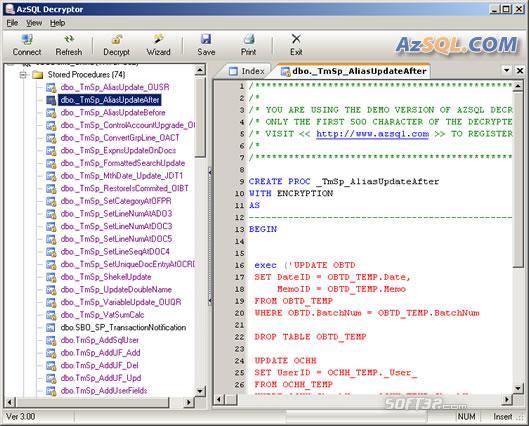Select dbo._TmSp_UpdateDoubleName procedure
The width and height of the screenshot is (529, 426).
116,289
